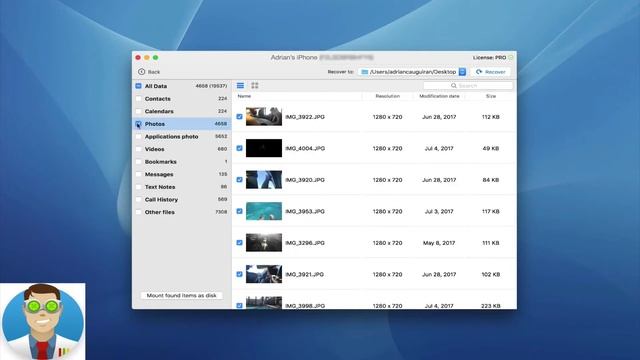Click the scientist mascot logo
Screen dimensions: 640x360
coord(43,322)
